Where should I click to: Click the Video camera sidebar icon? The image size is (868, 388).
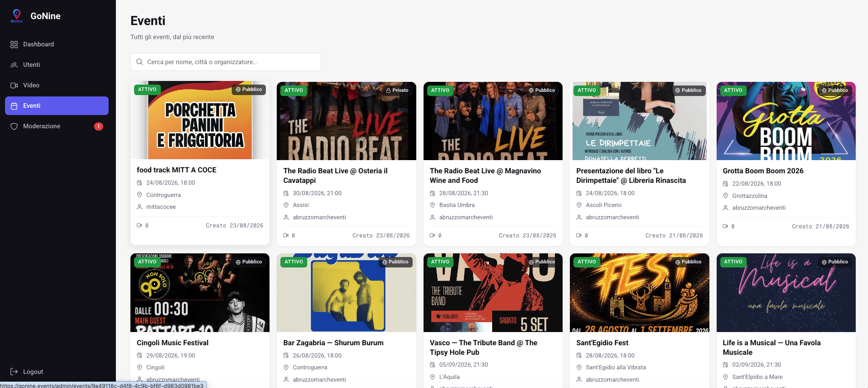pyautogui.click(x=14, y=86)
